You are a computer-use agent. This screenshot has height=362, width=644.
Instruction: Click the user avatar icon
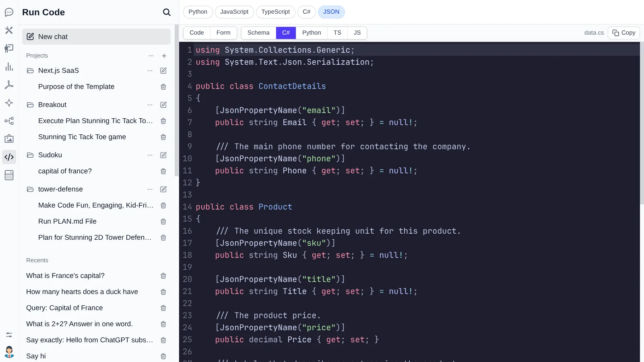[x=9, y=352]
